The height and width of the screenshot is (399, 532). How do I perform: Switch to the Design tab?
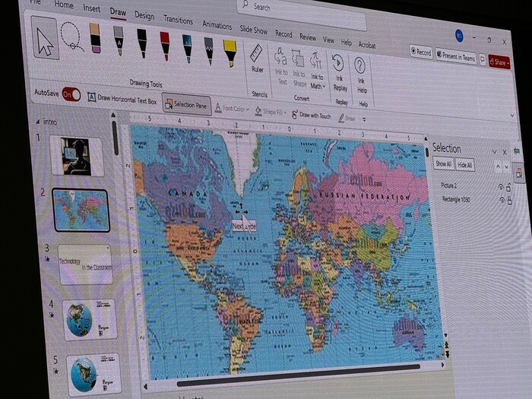coord(144,15)
